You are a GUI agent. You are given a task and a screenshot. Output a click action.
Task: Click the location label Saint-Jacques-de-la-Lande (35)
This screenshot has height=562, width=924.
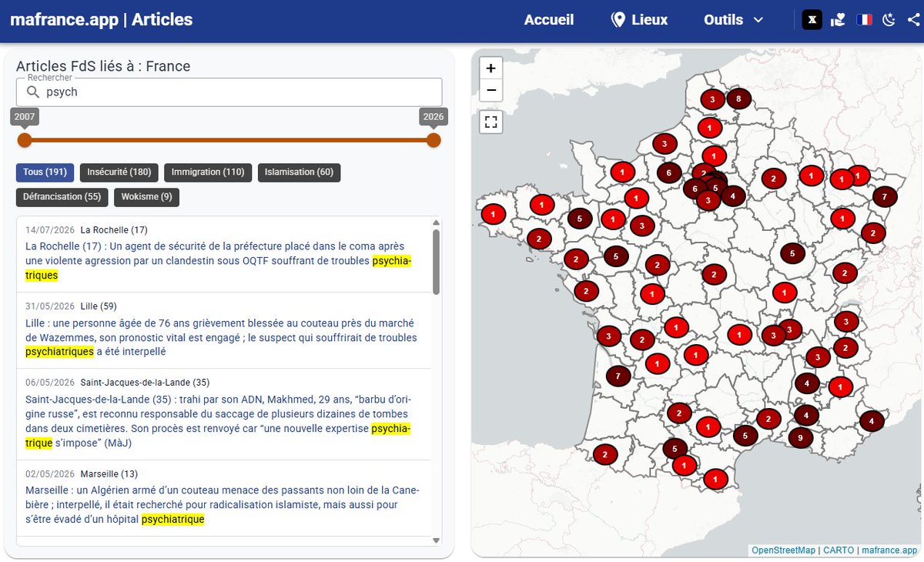pyautogui.click(x=145, y=382)
